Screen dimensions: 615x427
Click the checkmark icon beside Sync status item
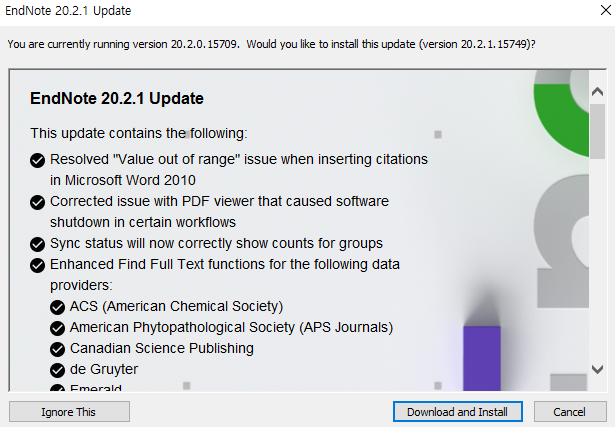38,244
